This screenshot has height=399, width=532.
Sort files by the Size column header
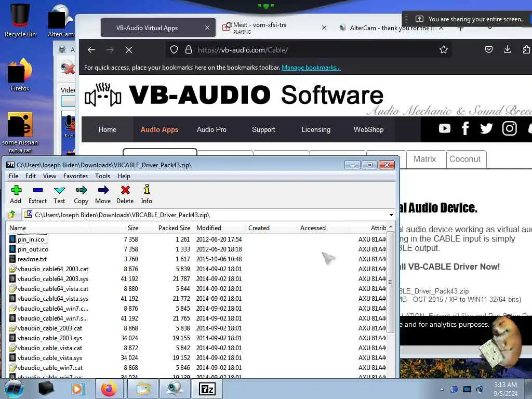[x=115, y=228]
